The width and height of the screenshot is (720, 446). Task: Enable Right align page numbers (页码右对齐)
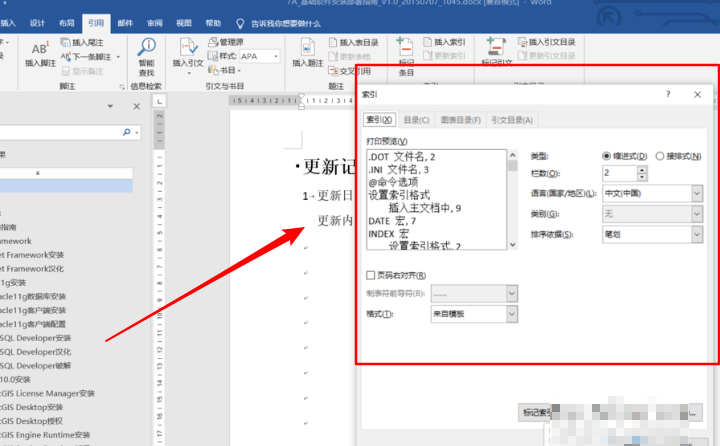(x=371, y=275)
